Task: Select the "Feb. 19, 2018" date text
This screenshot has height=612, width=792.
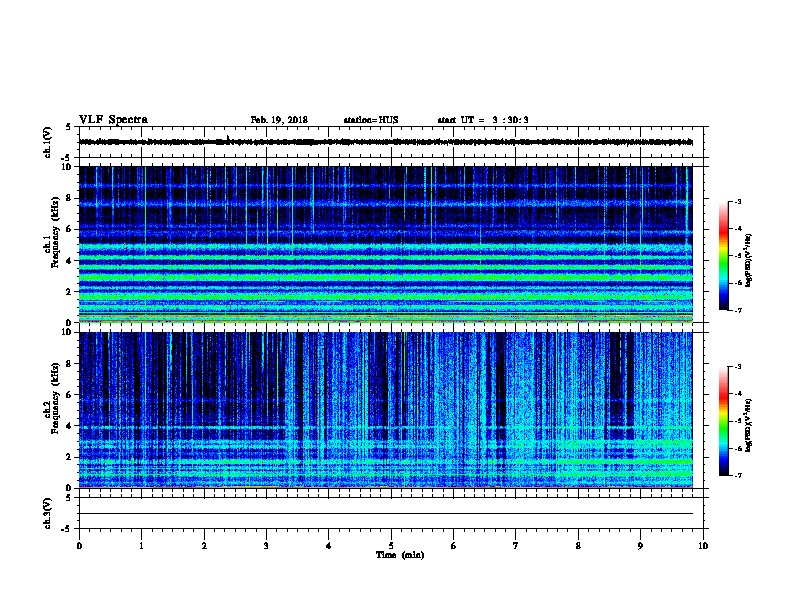Action: coord(279,120)
